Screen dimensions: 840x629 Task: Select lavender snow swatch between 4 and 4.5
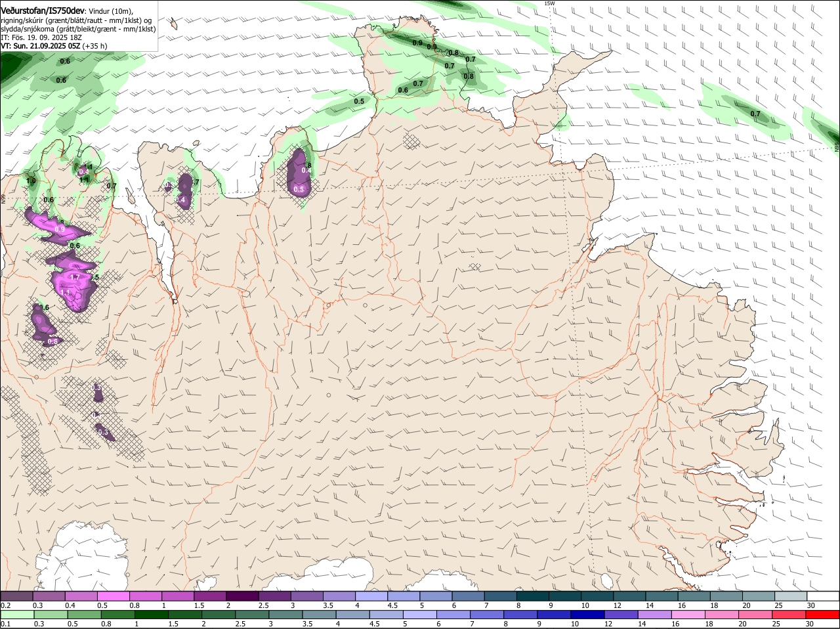(x=371, y=596)
